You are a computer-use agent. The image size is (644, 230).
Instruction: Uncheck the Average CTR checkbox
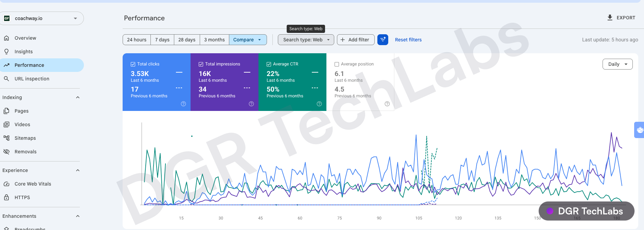269,64
